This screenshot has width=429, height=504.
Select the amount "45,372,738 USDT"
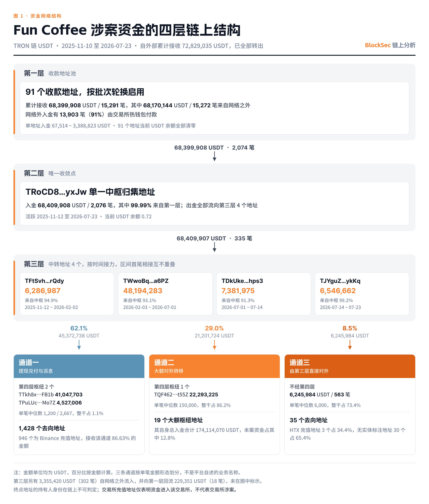[x=79, y=336]
